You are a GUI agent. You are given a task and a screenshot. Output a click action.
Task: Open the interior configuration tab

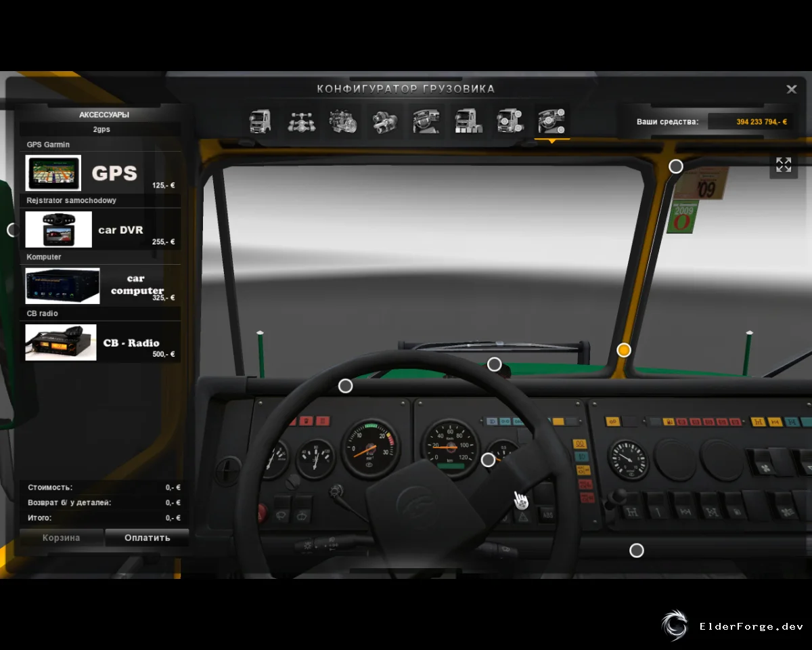point(426,122)
